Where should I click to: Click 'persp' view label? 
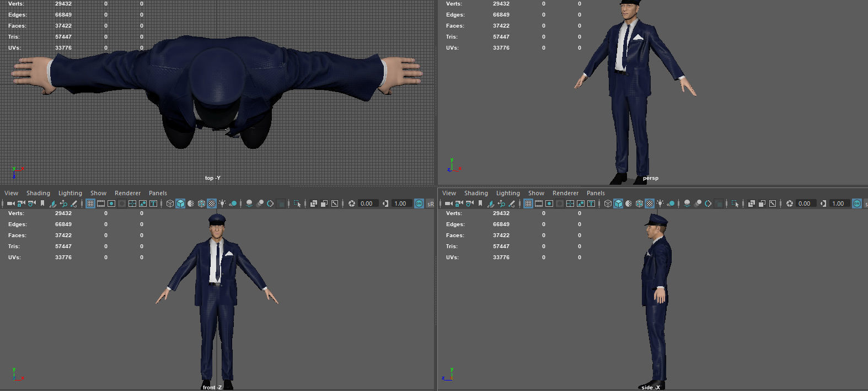651,178
